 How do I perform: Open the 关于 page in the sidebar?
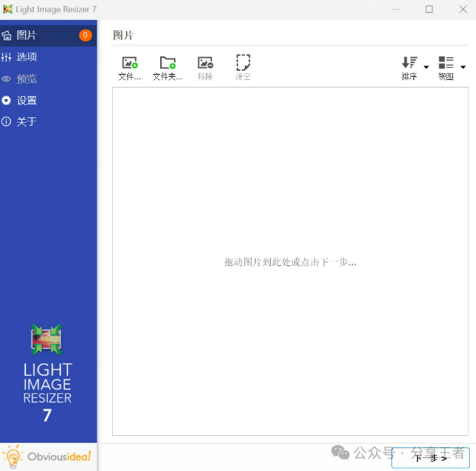click(27, 122)
